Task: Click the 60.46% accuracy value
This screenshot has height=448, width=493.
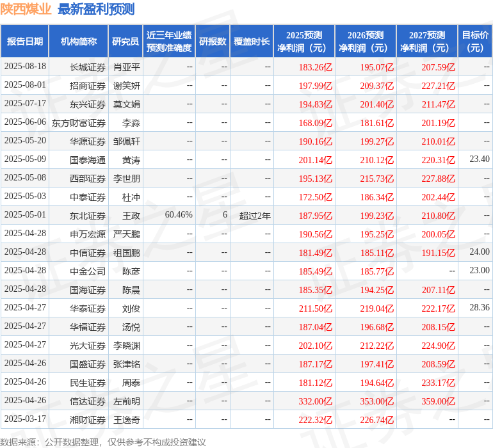Action: pos(179,215)
